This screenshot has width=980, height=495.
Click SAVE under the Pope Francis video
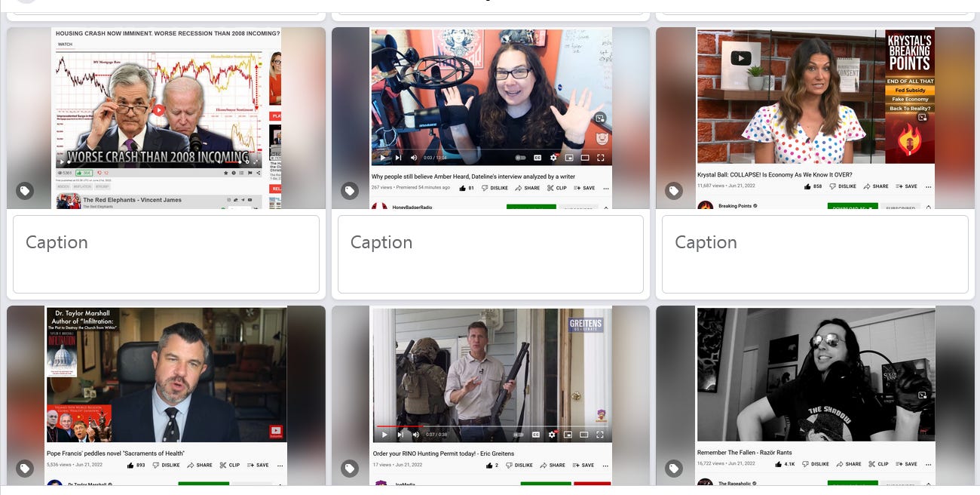(258, 465)
